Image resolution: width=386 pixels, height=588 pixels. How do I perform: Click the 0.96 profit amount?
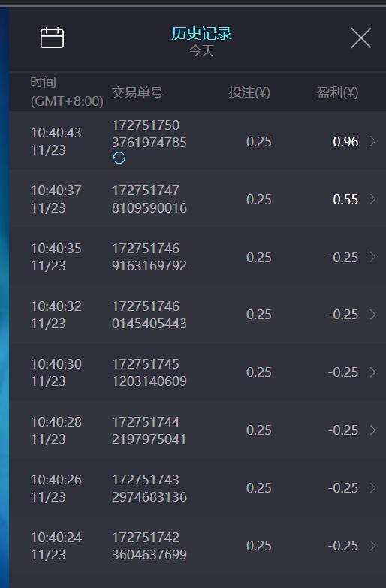[345, 142]
